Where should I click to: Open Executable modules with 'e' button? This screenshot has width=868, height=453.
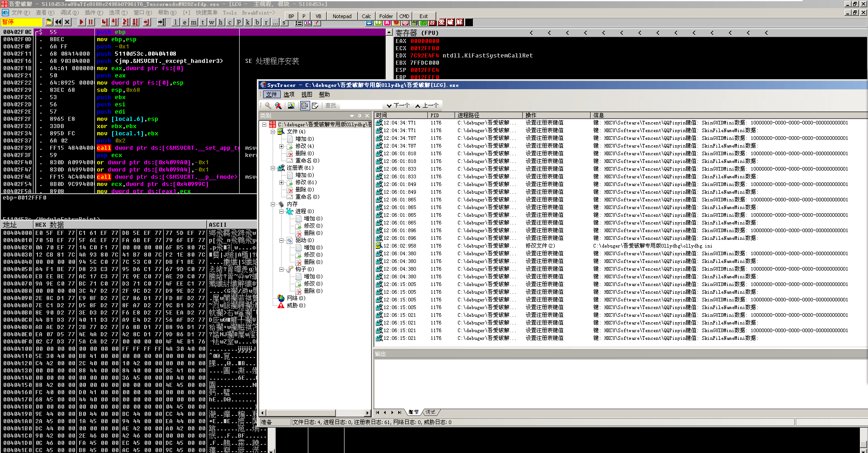185,22
